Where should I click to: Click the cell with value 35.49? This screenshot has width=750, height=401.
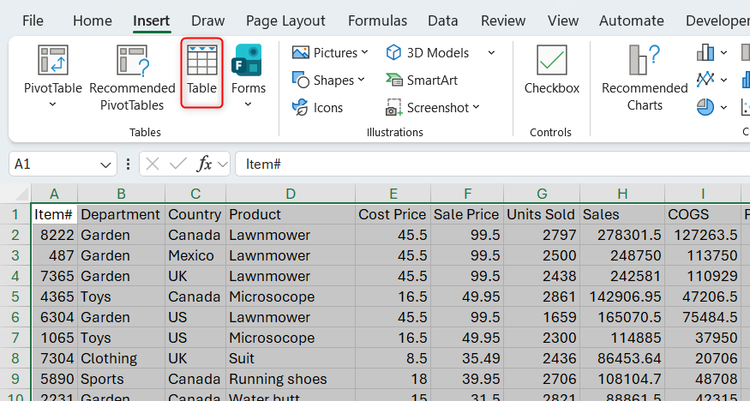(x=467, y=358)
